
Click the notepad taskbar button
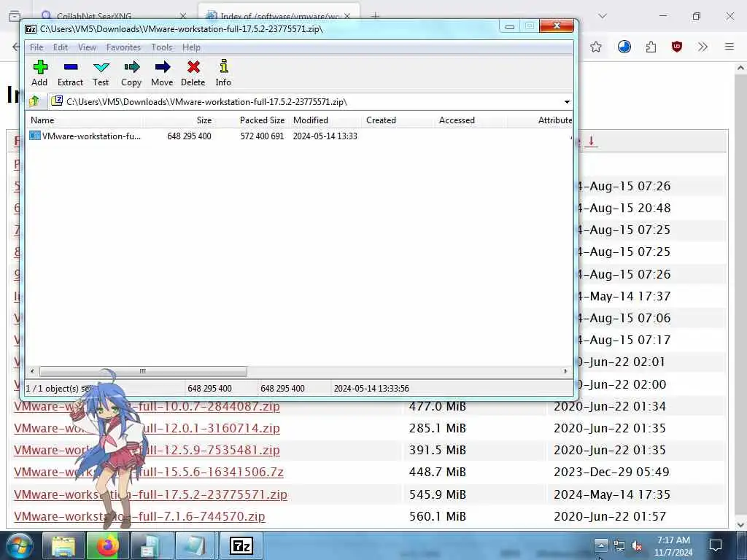point(196,545)
